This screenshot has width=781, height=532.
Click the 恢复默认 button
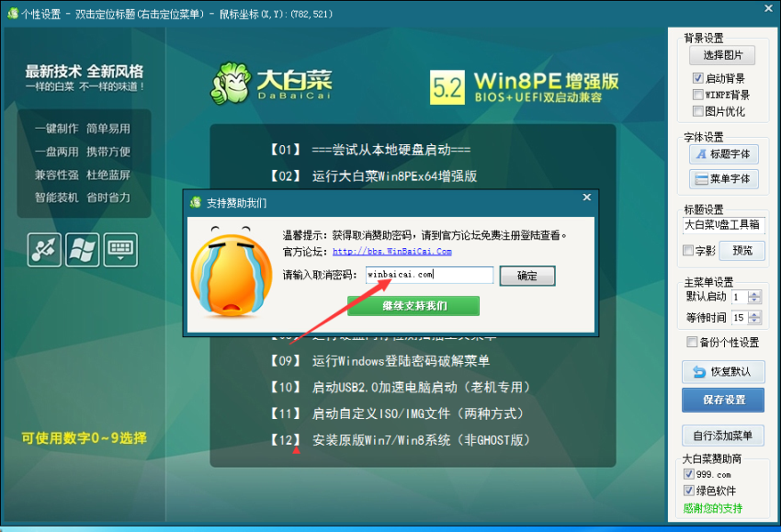pos(723,371)
